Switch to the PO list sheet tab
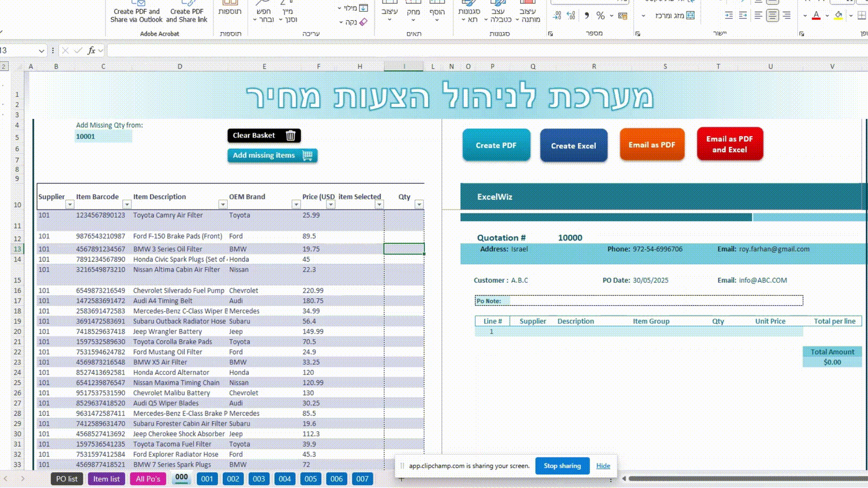 [67, 479]
